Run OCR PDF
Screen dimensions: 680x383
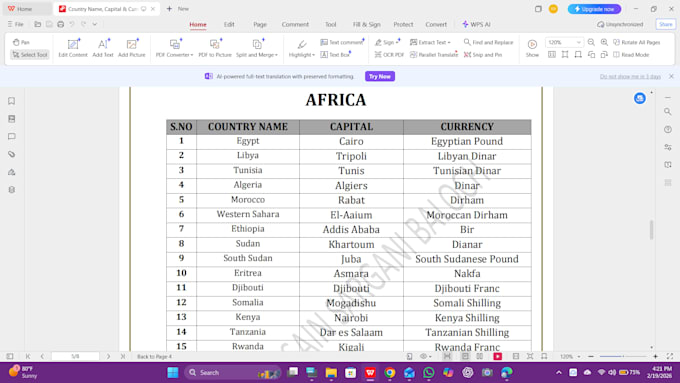pyautogui.click(x=389, y=55)
